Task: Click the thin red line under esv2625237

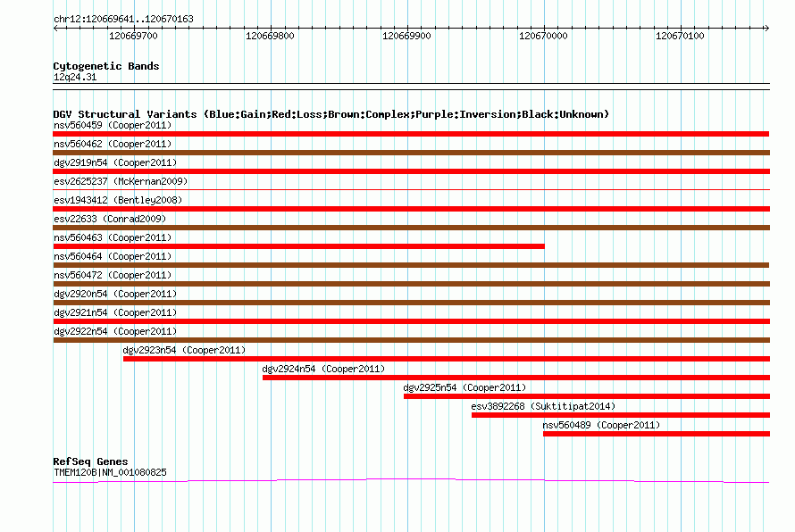Action: [411, 189]
